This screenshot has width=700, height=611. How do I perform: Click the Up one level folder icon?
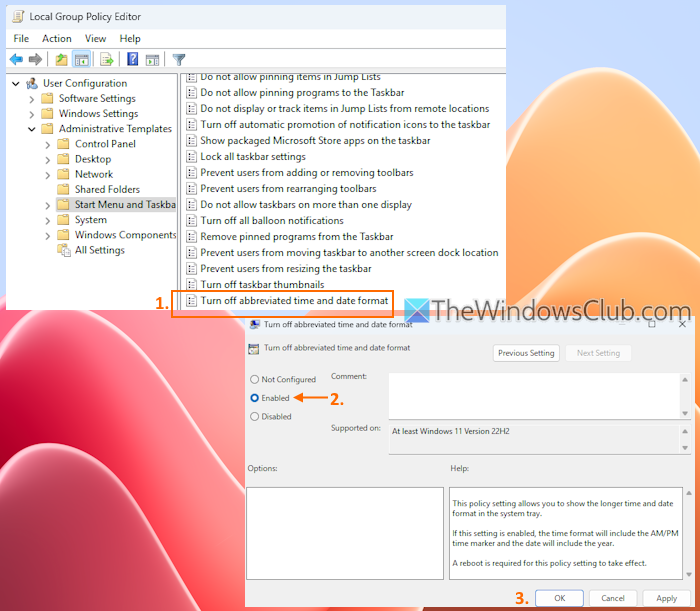61,60
